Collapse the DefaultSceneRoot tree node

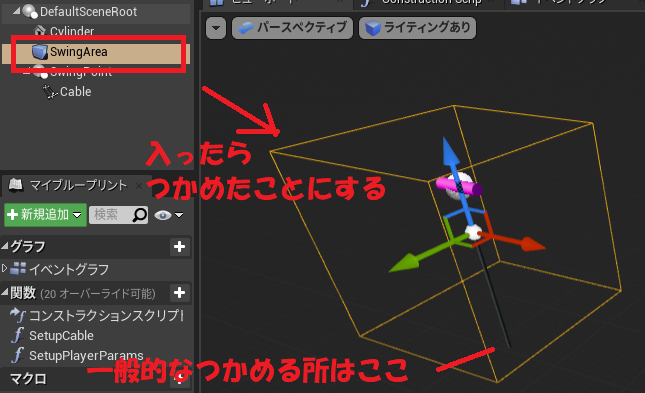(x=16, y=11)
